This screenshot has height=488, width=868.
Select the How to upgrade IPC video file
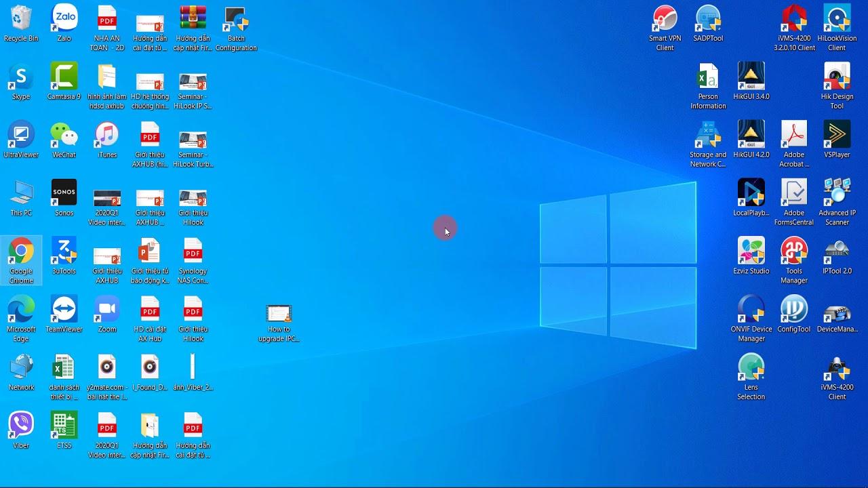(x=279, y=324)
